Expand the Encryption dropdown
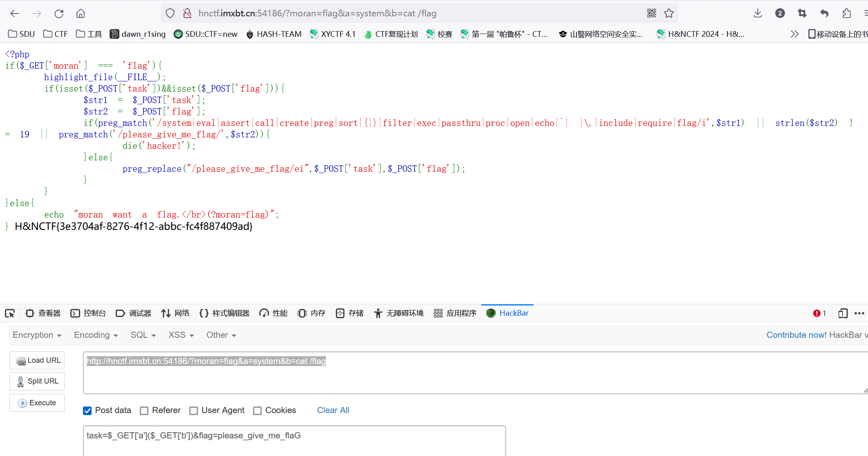Screen dimensions: 868x456 [37, 335]
